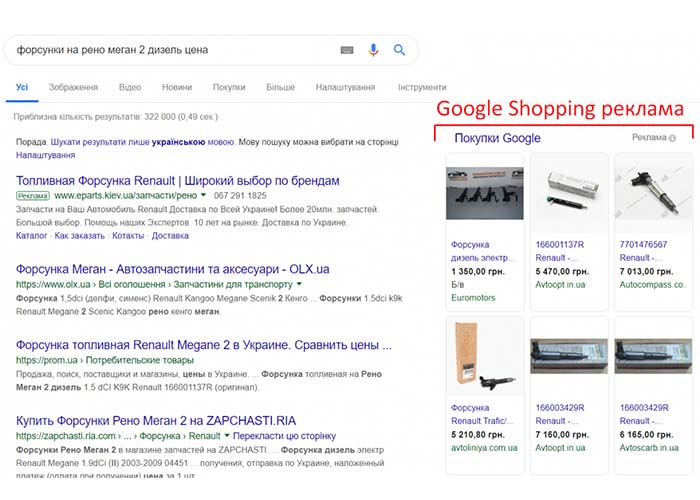The height and width of the screenshot is (500, 700).
Task: Open the 166001137R Renault product title
Action: (560, 251)
